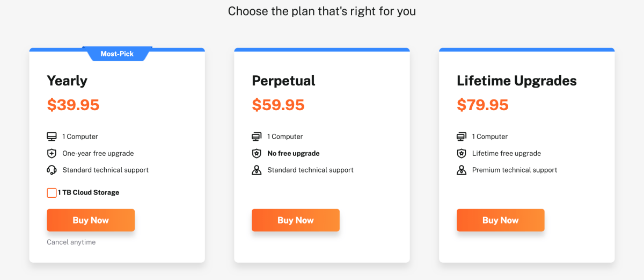Click the support person icon in Perpetual plan
The image size is (644, 280).
[257, 170]
